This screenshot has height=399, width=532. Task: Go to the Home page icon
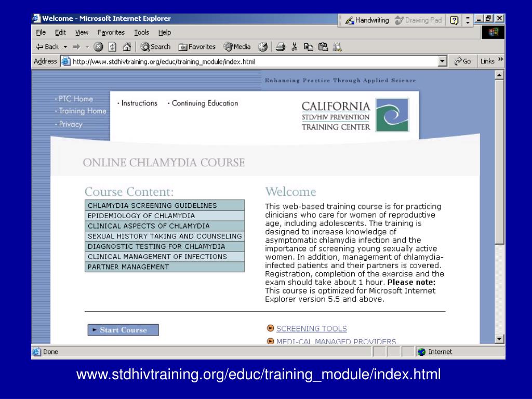pos(127,47)
